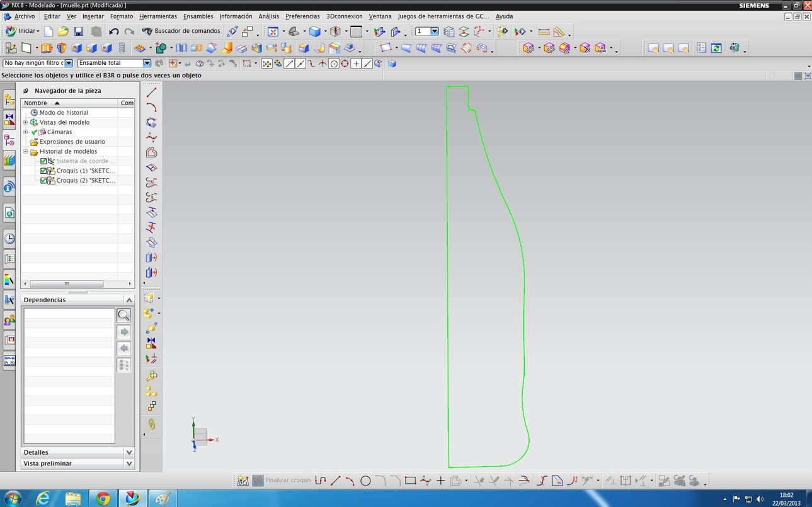Toggle the snap Existing Point plus option
This screenshot has width=812, height=507.
coord(356,64)
